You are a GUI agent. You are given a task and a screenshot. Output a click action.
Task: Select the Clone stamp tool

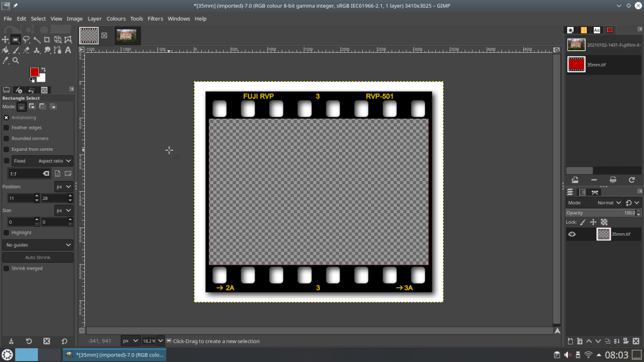pyautogui.click(x=36, y=50)
